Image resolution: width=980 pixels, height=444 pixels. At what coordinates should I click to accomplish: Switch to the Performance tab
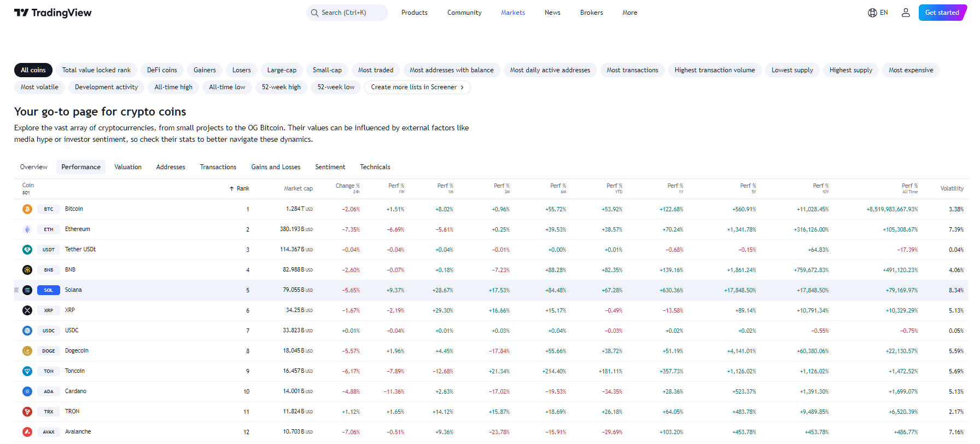point(81,167)
